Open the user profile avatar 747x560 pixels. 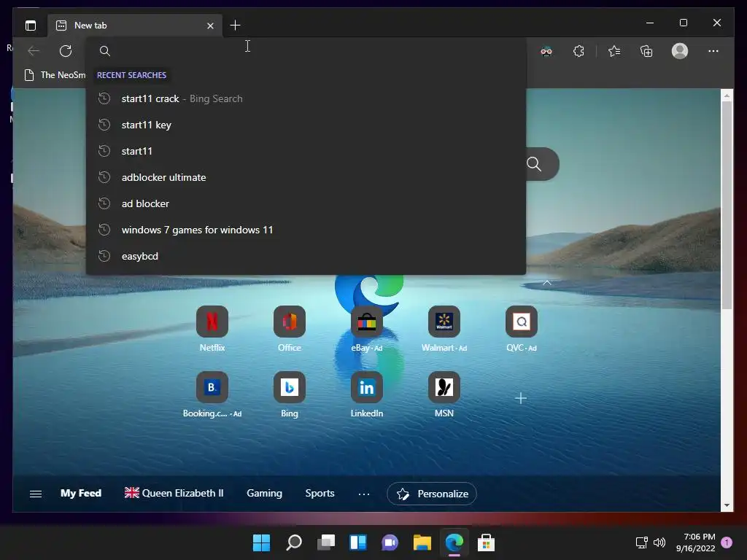click(x=679, y=51)
